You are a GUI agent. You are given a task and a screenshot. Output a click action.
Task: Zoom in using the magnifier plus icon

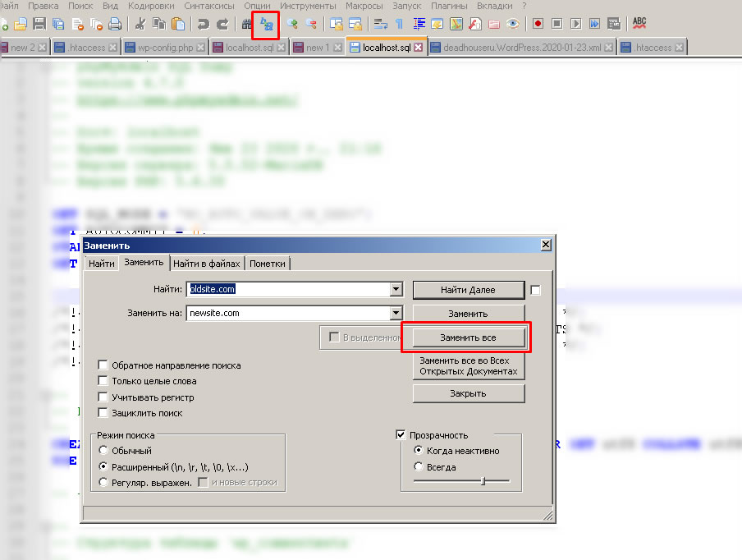pyautogui.click(x=292, y=24)
